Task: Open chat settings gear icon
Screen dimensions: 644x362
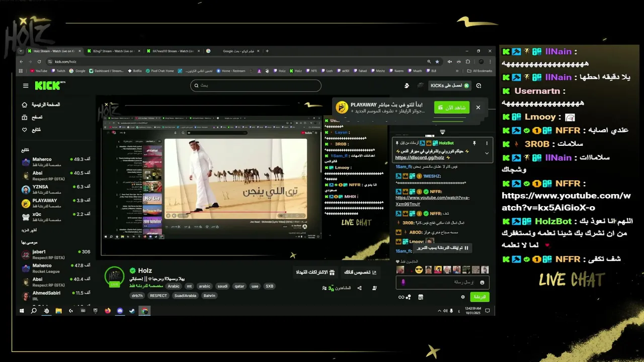Action: coord(463,297)
